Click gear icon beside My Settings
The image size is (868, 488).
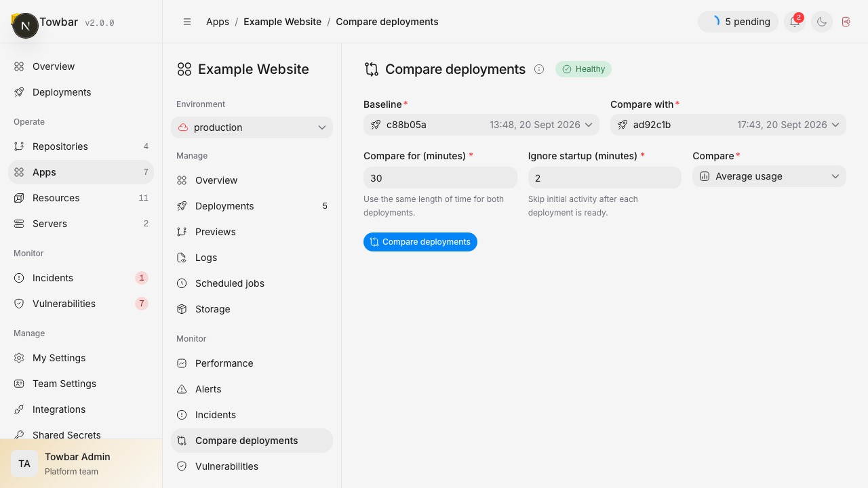click(19, 358)
